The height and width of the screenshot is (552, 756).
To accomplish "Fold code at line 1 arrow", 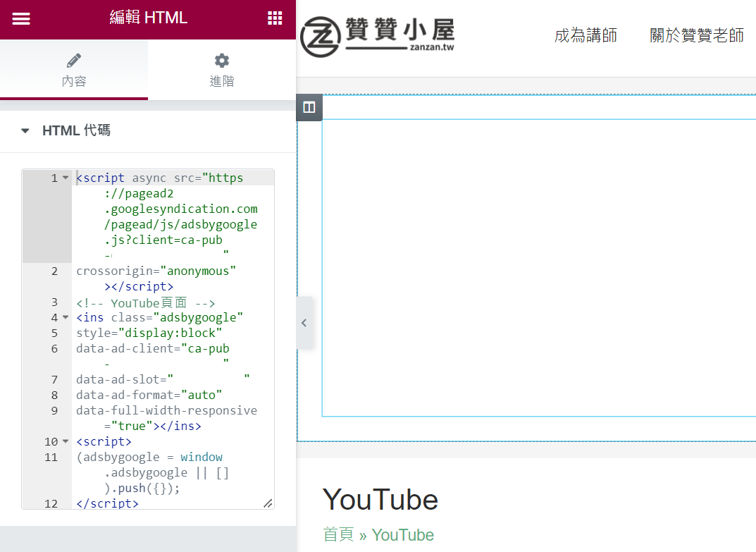I will pyautogui.click(x=66, y=178).
